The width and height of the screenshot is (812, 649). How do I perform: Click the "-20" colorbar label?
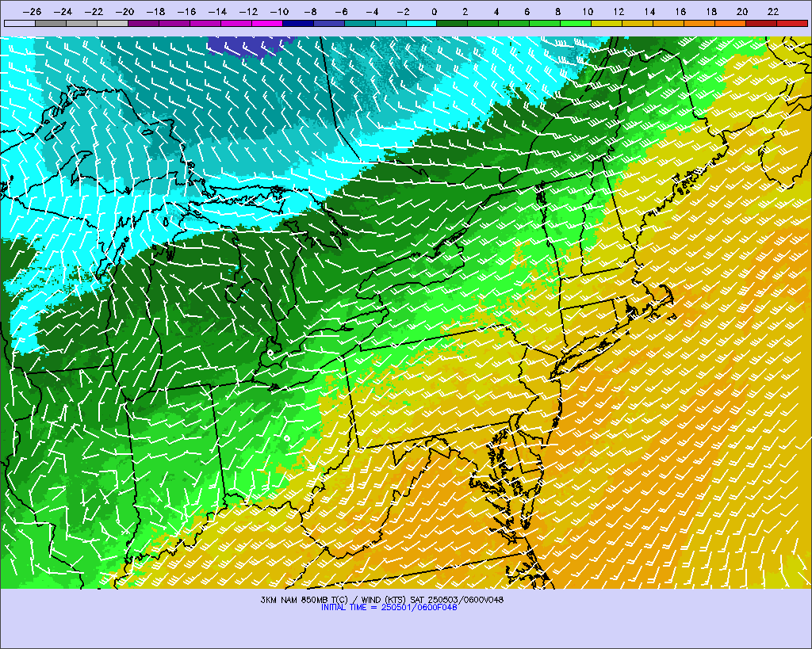coord(124,12)
